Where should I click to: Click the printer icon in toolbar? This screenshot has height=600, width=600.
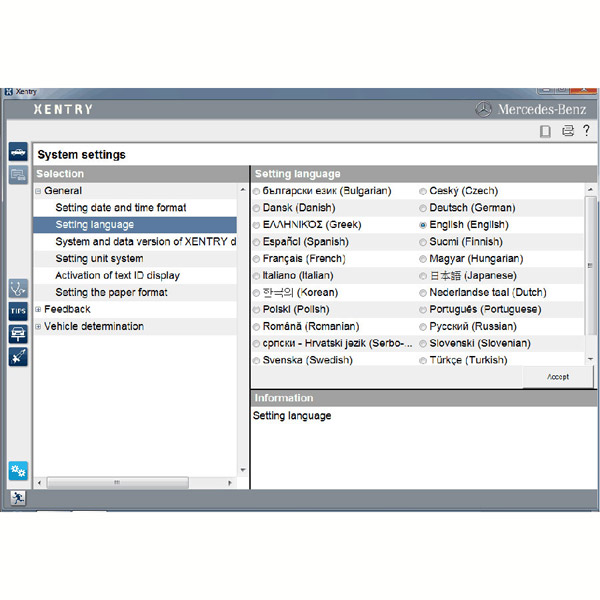pos(567,131)
